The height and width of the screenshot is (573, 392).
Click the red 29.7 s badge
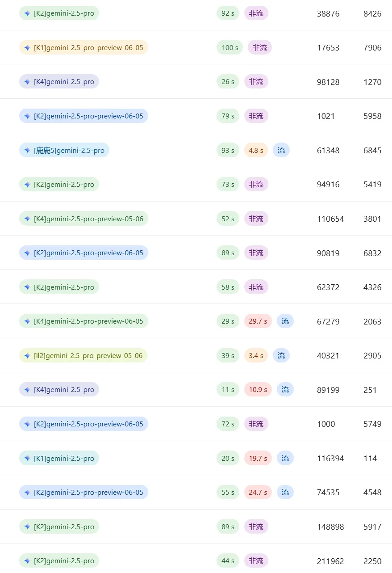[x=258, y=321]
